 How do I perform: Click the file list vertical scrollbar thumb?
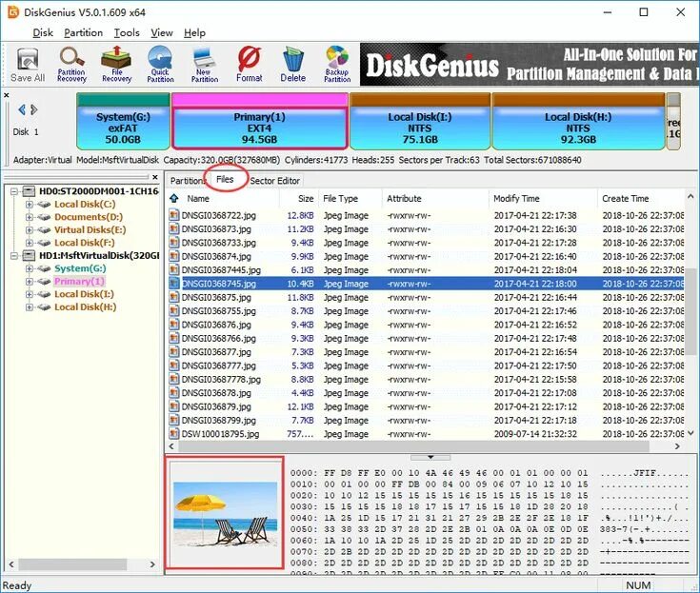click(x=690, y=310)
